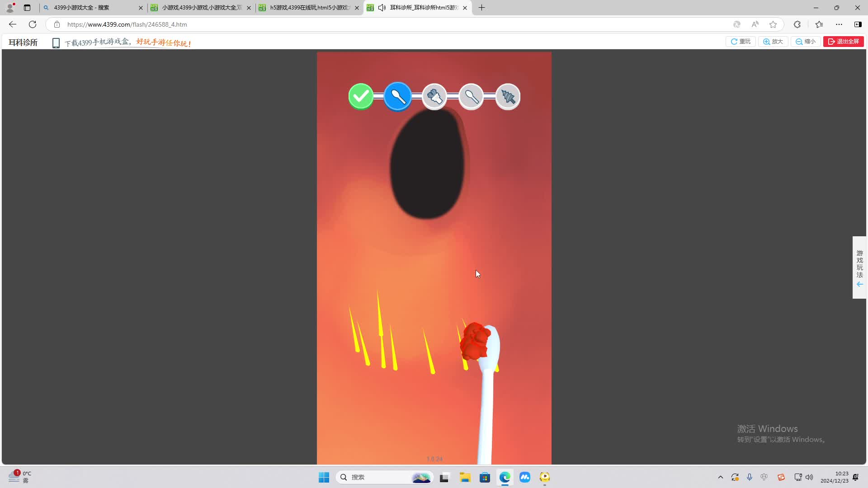Select the blue cotton swab step icon
Viewport: 868px width, 488px height.
pos(398,96)
